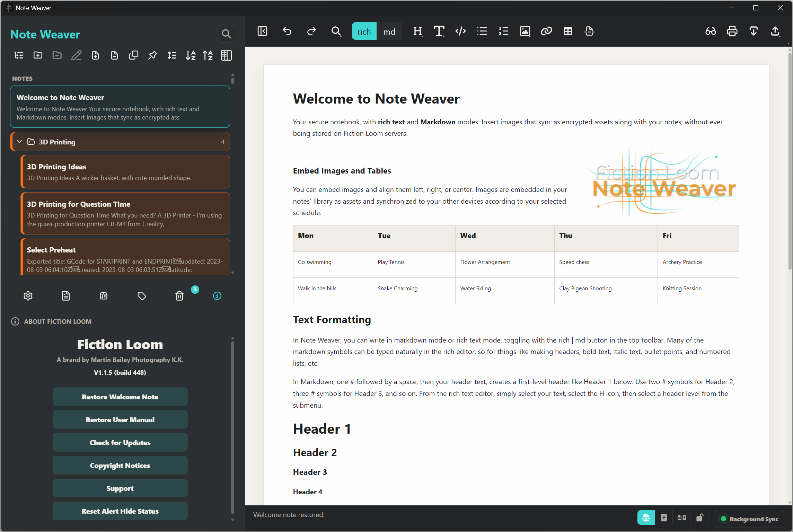Click Restore Welcome Note button
The width and height of the screenshot is (793, 532).
pyautogui.click(x=120, y=397)
